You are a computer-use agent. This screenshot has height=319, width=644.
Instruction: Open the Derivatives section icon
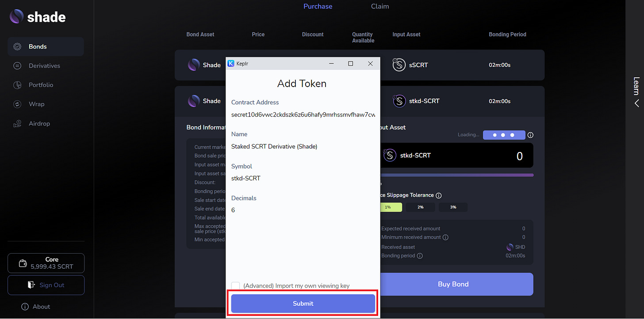coord(17,66)
